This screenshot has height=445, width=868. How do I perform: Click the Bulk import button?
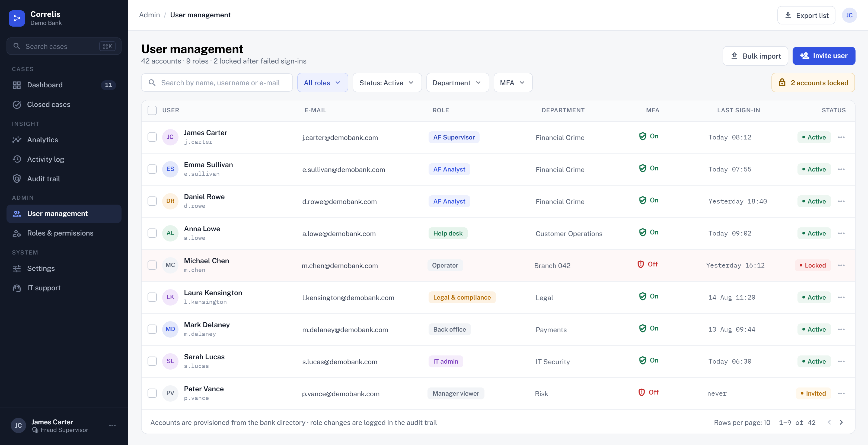pos(755,56)
